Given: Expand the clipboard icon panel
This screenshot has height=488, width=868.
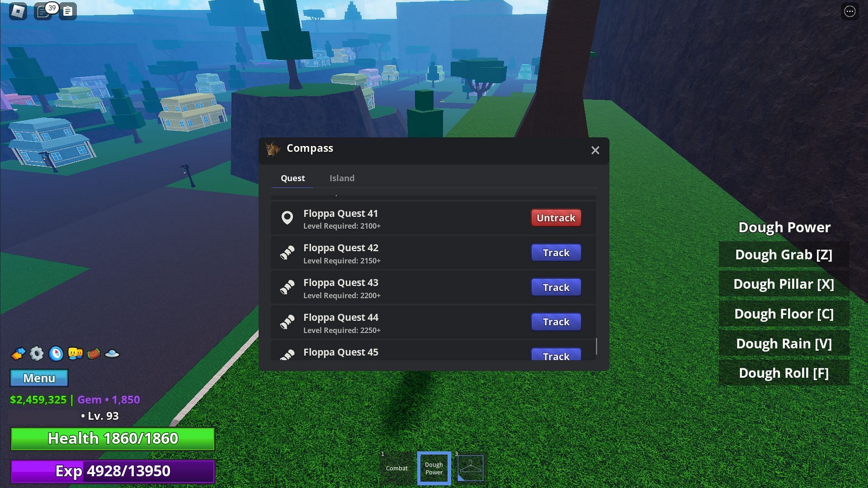Looking at the screenshot, I should click(67, 11).
